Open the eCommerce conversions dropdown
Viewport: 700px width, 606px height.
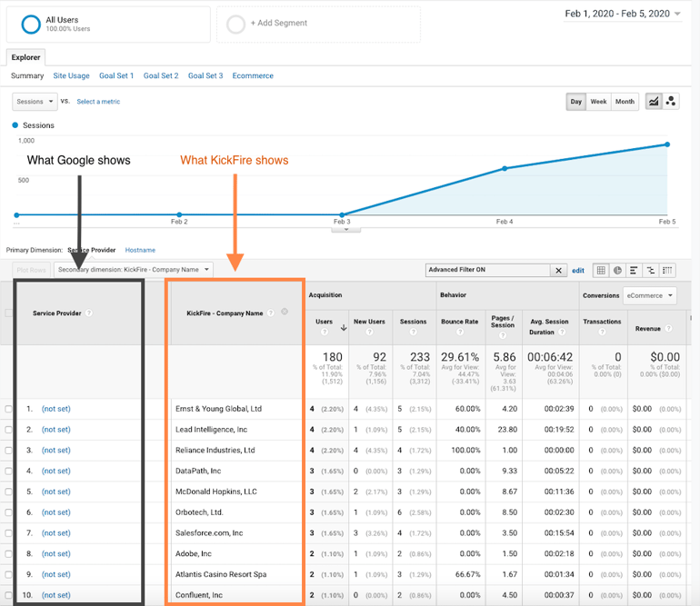coord(650,295)
